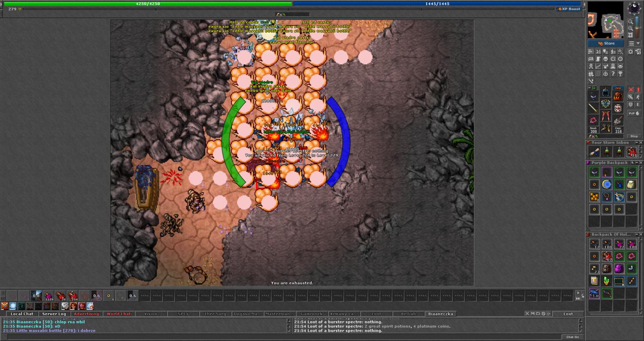
Task: Click the green health bar 4250/4250
Action: pyautogui.click(x=148, y=3)
